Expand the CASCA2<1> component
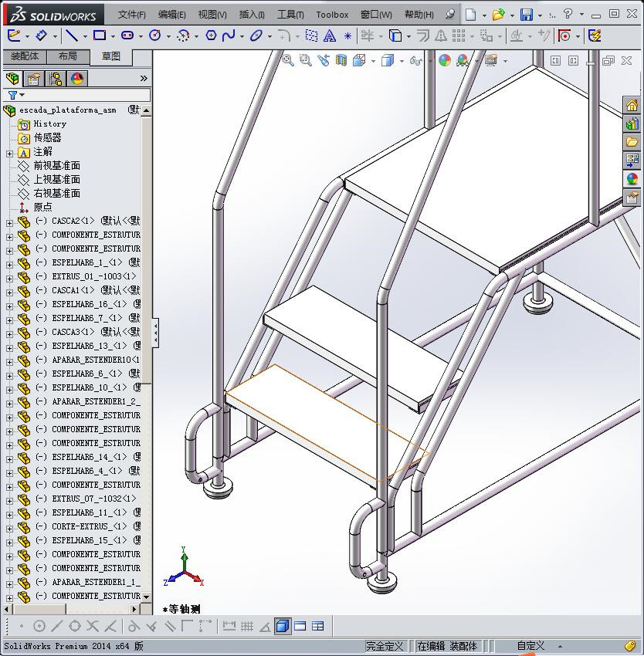The image size is (644, 656). click(x=9, y=223)
